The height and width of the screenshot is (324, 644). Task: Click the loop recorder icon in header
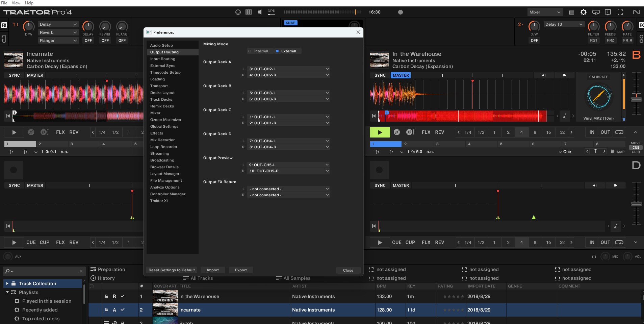click(x=596, y=12)
